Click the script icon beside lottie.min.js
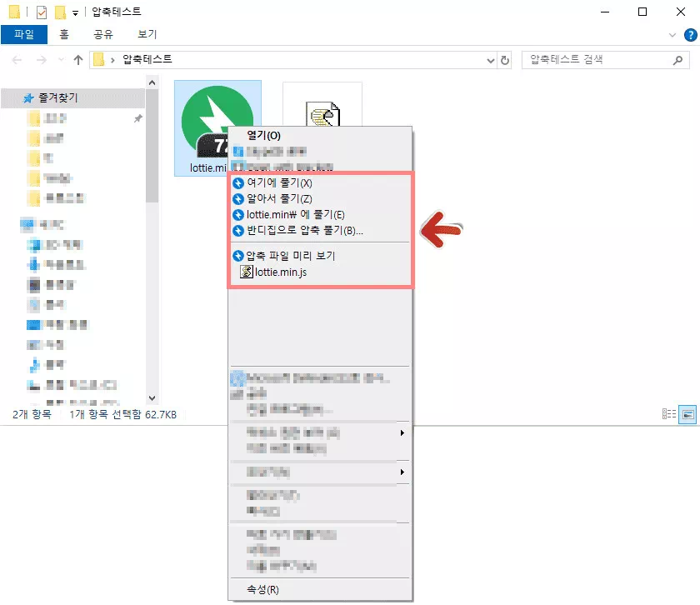The image size is (700, 605). 247,272
